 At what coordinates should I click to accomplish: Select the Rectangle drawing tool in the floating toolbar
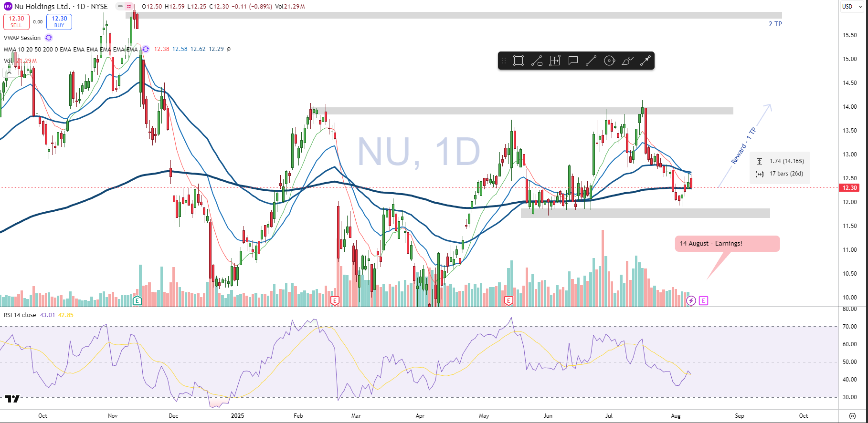[519, 61]
